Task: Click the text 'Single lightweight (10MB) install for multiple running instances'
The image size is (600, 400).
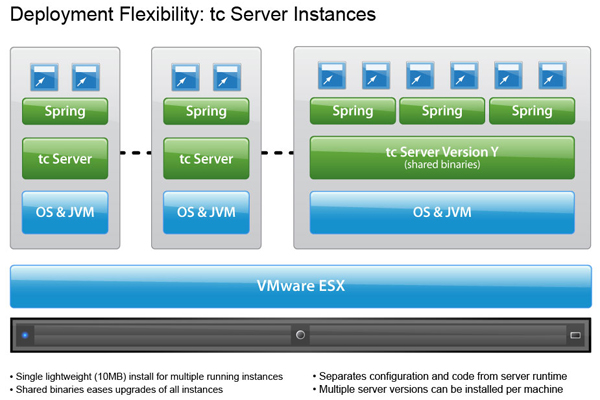Action: click(x=149, y=377)
